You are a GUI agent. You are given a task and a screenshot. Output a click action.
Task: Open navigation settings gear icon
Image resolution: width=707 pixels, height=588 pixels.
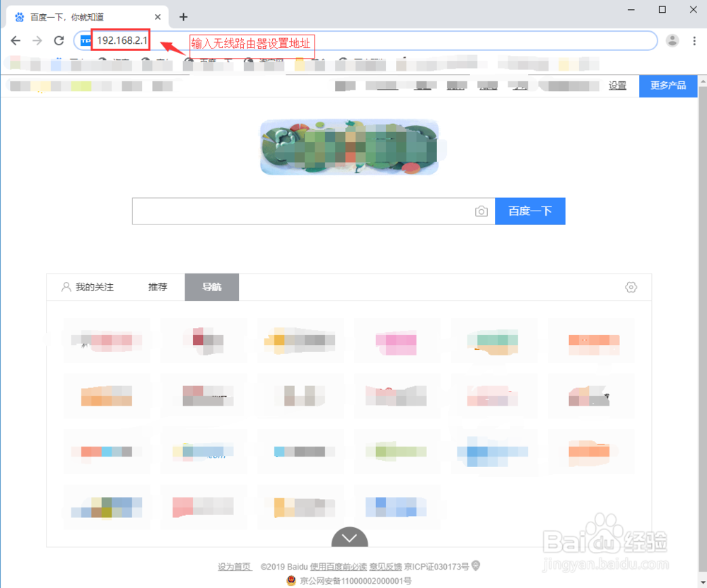pyautogui.click(x=631, y=287)
